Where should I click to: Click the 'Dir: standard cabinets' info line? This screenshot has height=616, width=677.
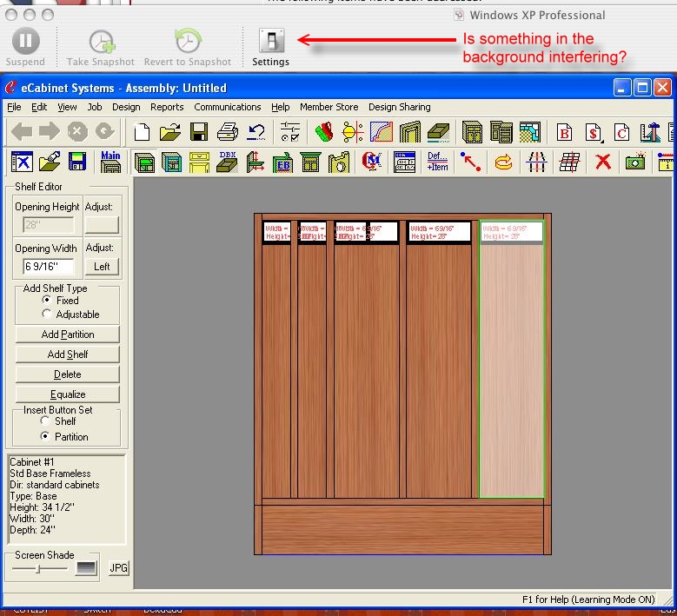coord(55,485)
